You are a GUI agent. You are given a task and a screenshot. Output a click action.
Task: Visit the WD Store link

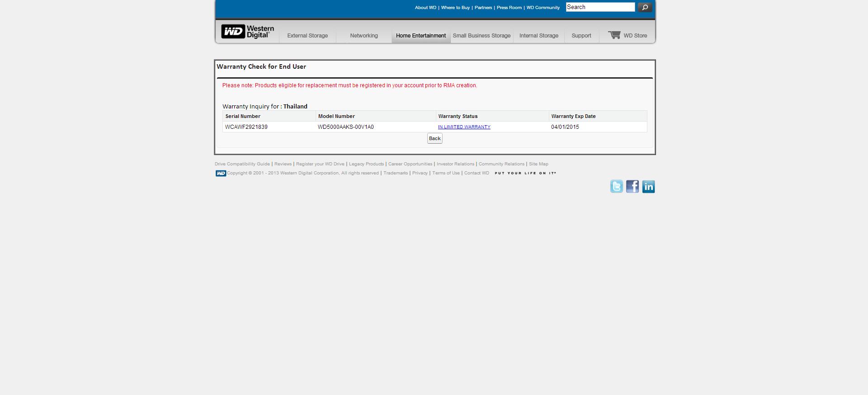(635, 36)
